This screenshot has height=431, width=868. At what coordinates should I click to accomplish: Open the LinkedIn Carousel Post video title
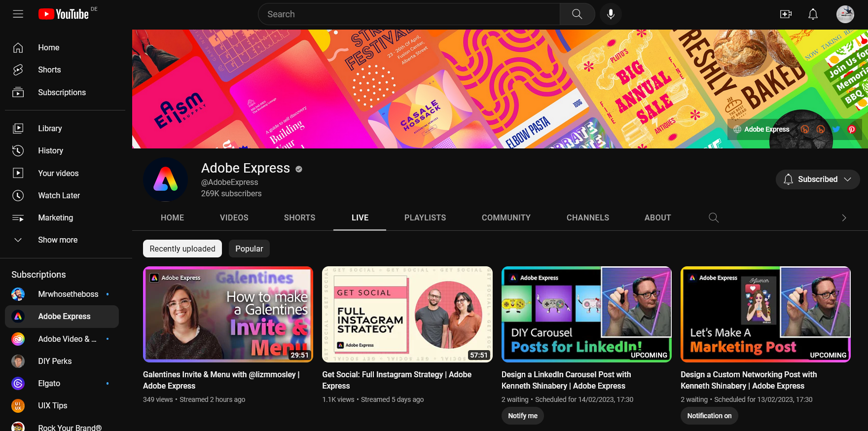[x=566, y=380]
